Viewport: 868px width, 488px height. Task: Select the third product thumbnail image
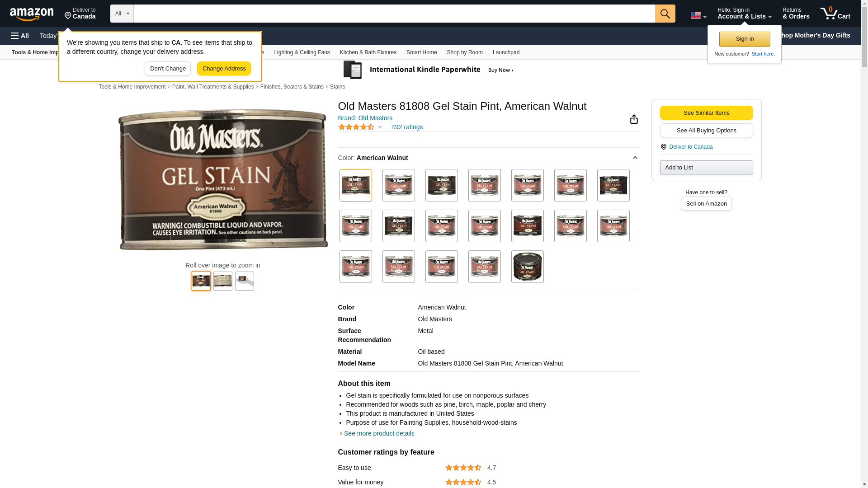point(244,281)
